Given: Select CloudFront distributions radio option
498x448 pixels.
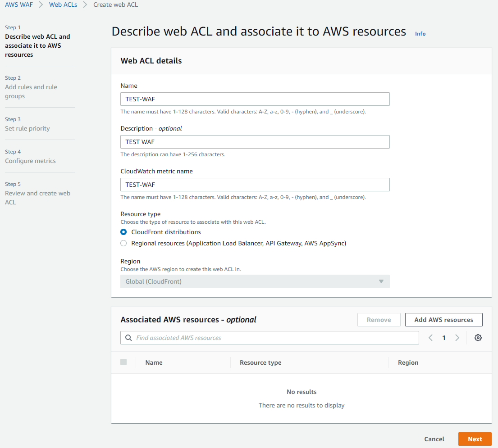Looking at the screenshot, I should 123,232.
